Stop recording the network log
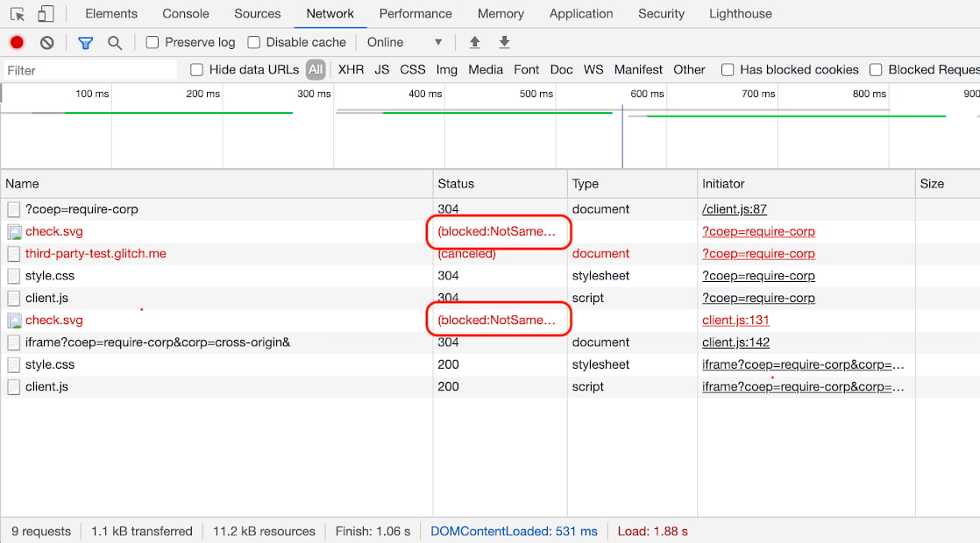 click(16, 41)
